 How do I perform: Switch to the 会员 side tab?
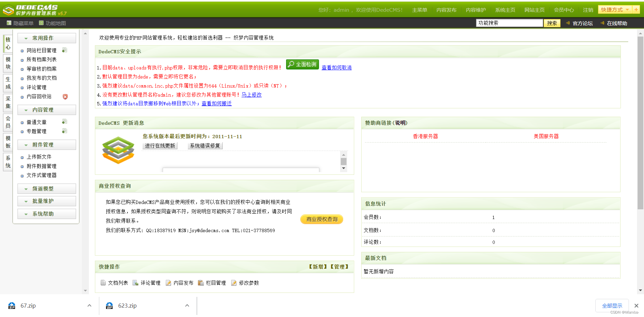tap(8, 122)
